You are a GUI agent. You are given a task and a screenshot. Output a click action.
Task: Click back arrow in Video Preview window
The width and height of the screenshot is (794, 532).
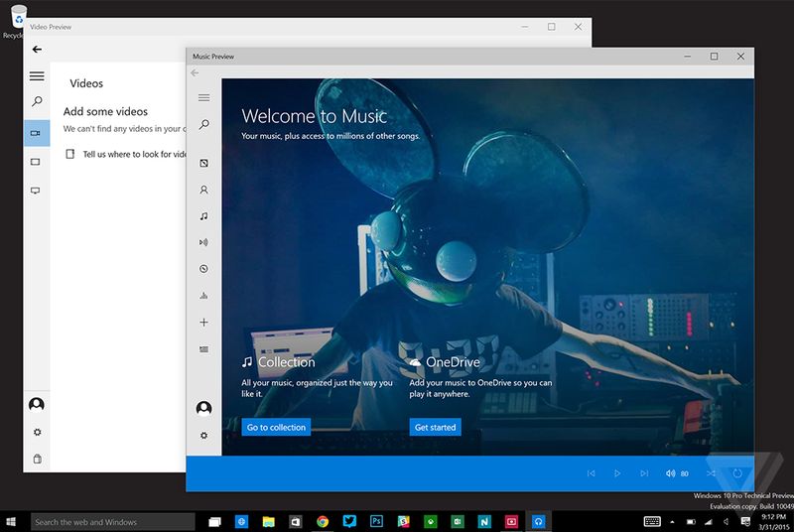pos(37,49)
